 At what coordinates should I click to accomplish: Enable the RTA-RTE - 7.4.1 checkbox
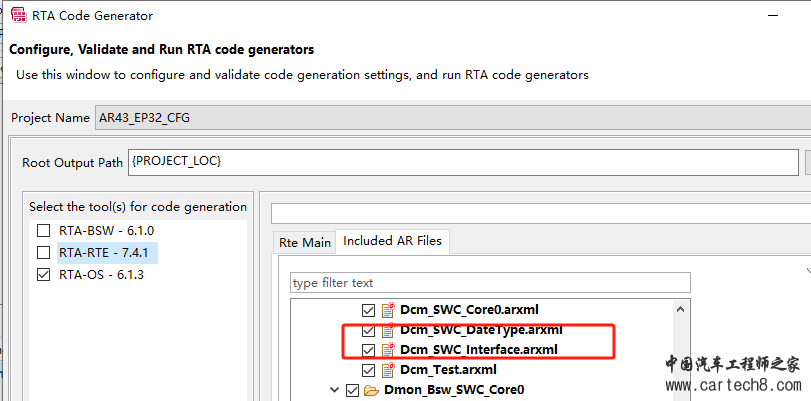[x=44, y=253]
